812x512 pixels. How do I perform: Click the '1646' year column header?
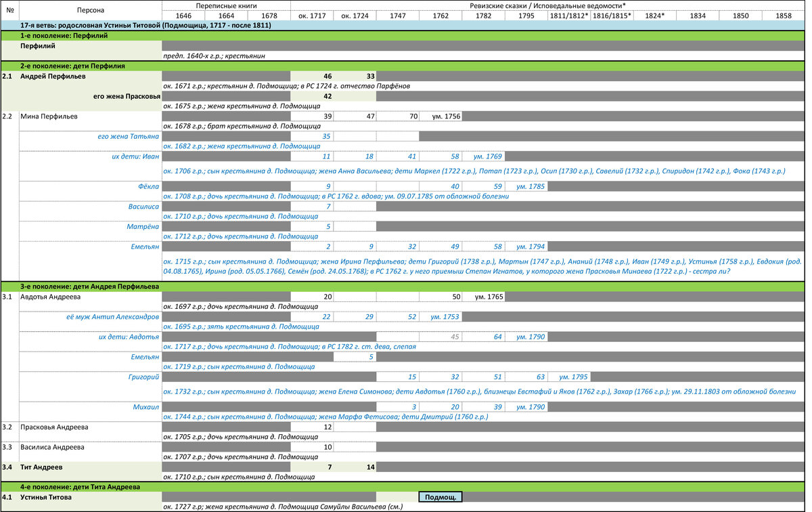(x=183, y=16)
